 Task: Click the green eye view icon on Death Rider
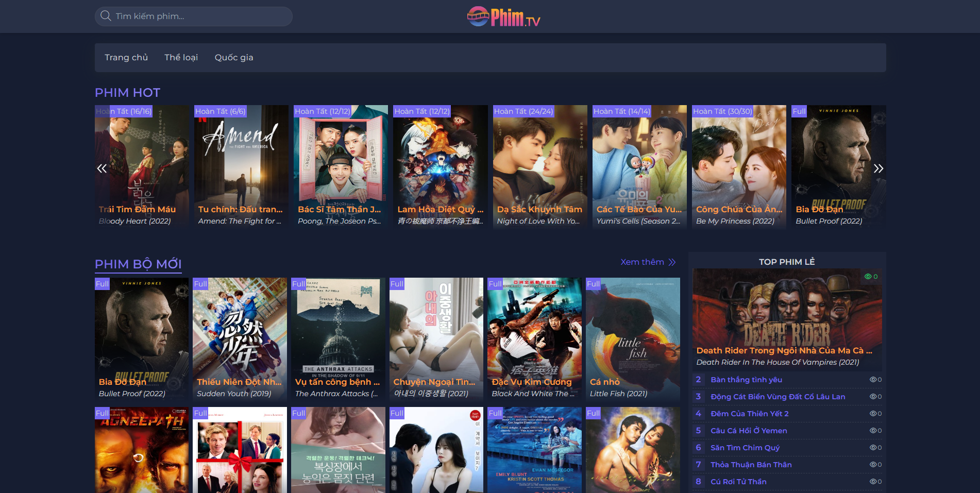868,277
